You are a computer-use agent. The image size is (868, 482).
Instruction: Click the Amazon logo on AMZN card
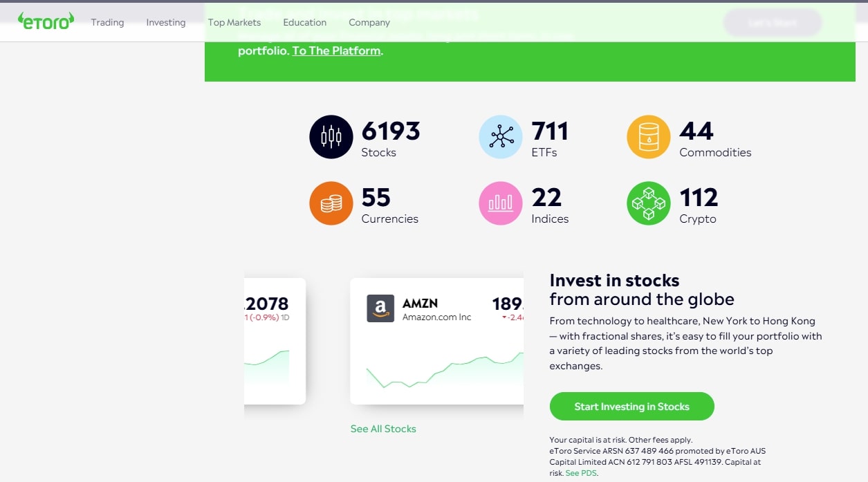[x=380, y=308]
